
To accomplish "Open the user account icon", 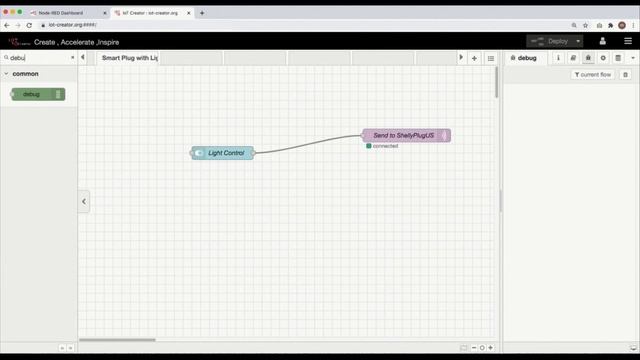I will 602,41.
